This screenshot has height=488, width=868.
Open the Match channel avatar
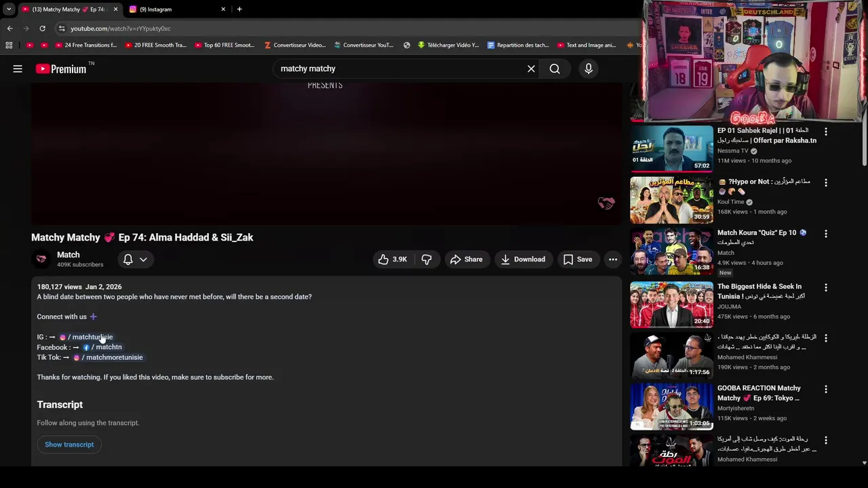point(41,259)
